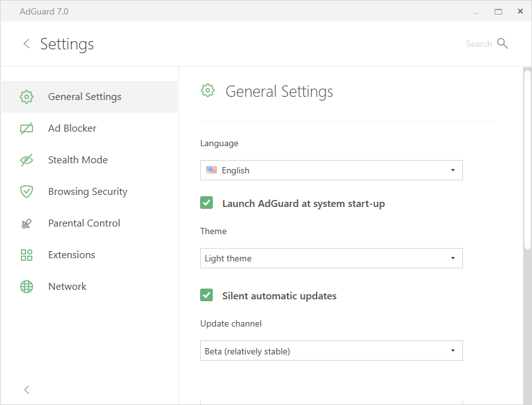Image resolution: width=532 pixels, height=405 pixels.
Task: Switch to the Parental Control section
Action: pos(84,223)
